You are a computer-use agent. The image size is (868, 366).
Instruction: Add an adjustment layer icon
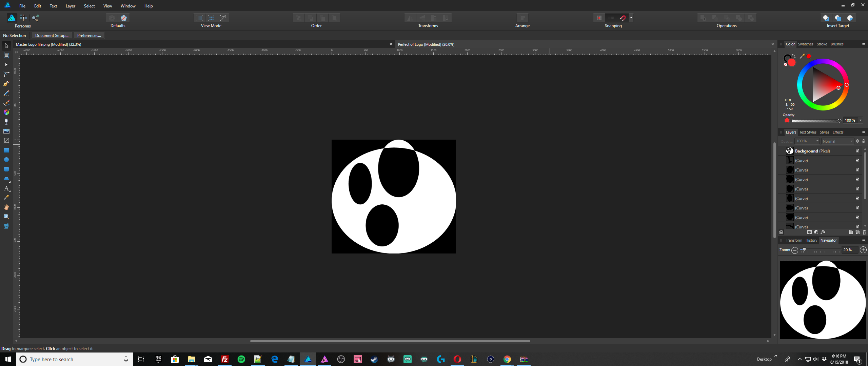[x=816, y=232]
